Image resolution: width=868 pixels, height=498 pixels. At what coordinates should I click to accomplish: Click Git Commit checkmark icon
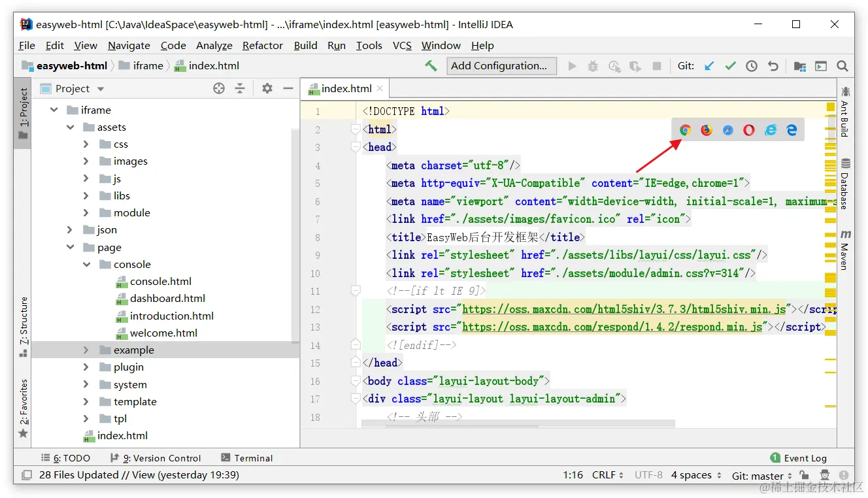[731, 66]
